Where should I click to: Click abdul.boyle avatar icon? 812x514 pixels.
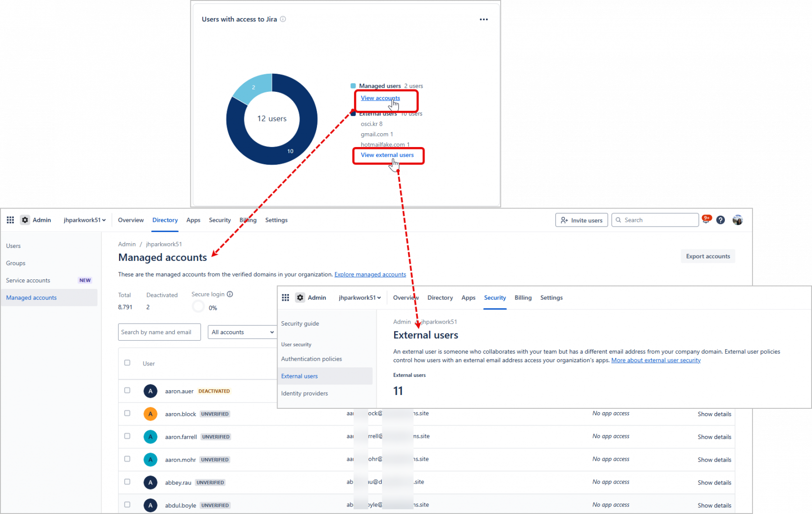150,505
